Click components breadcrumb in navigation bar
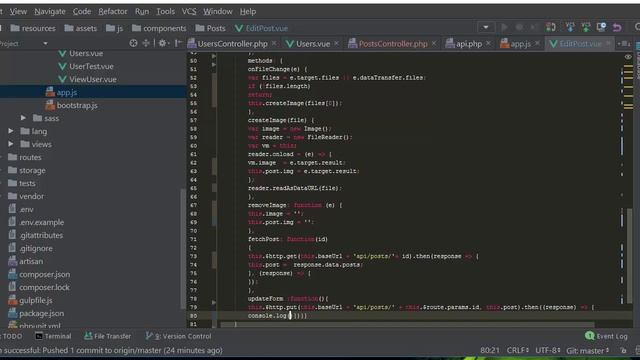The image size is (640, 360). tap(159, 28)
